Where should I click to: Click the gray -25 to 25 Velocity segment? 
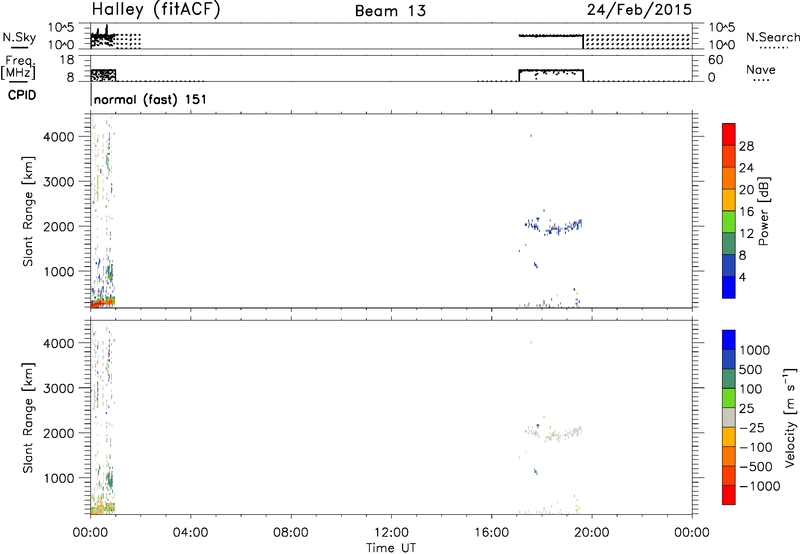(729, 417)
